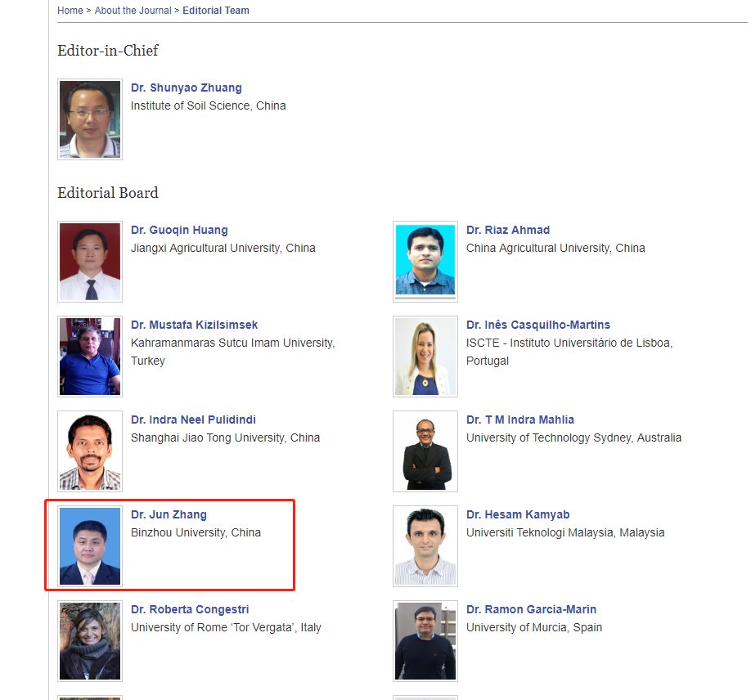This screenshot has width=751, height=700.
Task: Click the photo beside Binzhou University
Action: click(x=90, y=546)
